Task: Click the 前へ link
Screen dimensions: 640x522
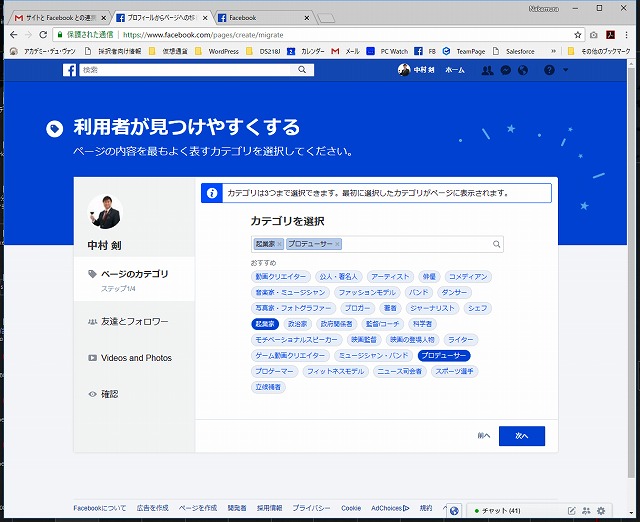Action: point(483,436)
